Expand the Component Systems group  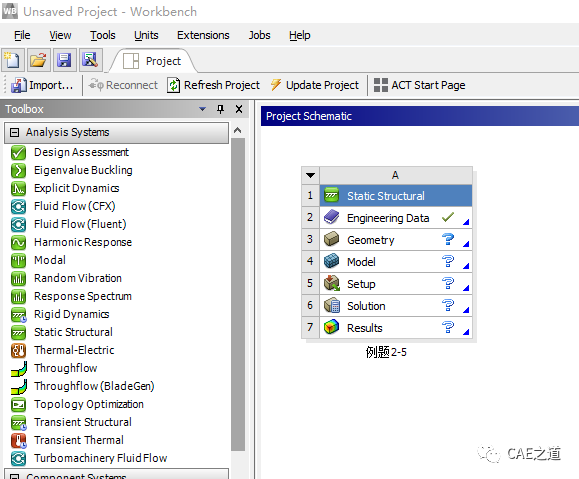coord(14,476)
